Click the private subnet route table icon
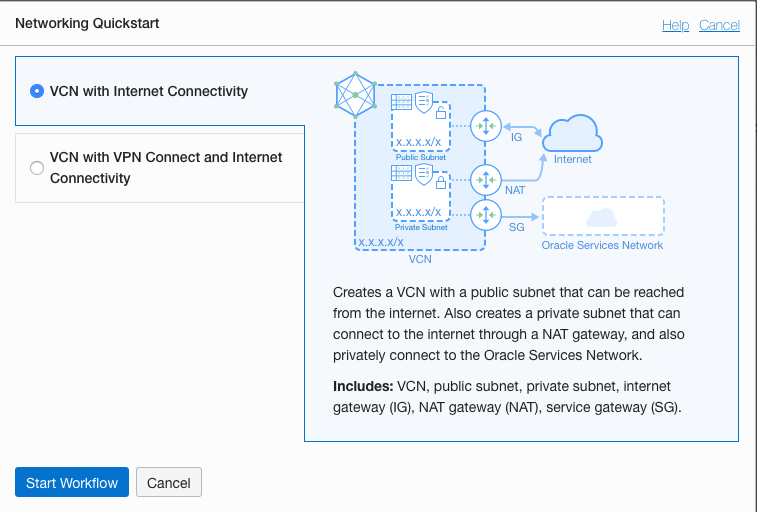Viewport: 757px width, 512px height. [402, 172]
